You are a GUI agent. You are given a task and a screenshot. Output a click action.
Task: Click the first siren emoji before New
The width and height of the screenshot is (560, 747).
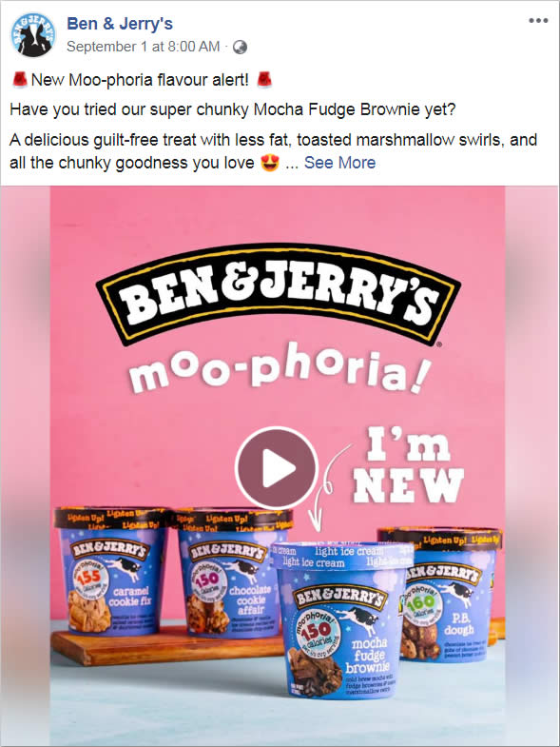(20, 80)
